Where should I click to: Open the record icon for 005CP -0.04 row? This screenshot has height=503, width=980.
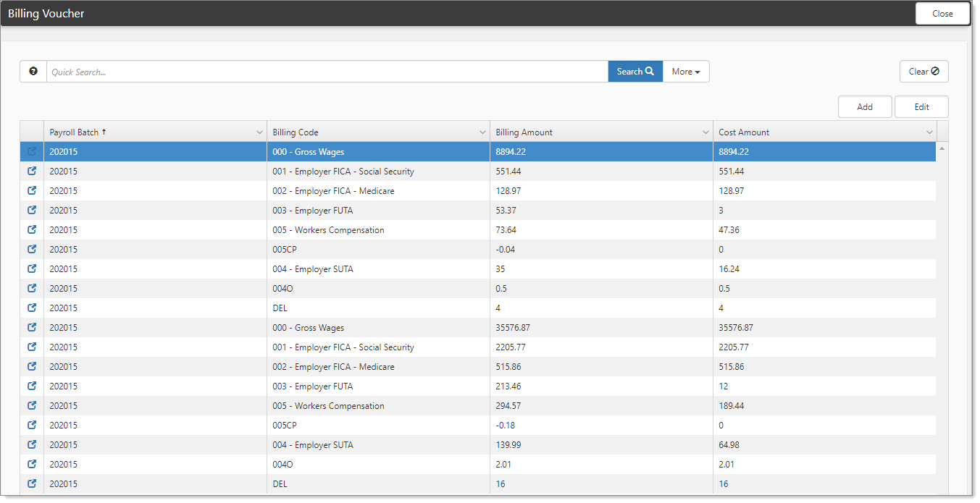32,250
